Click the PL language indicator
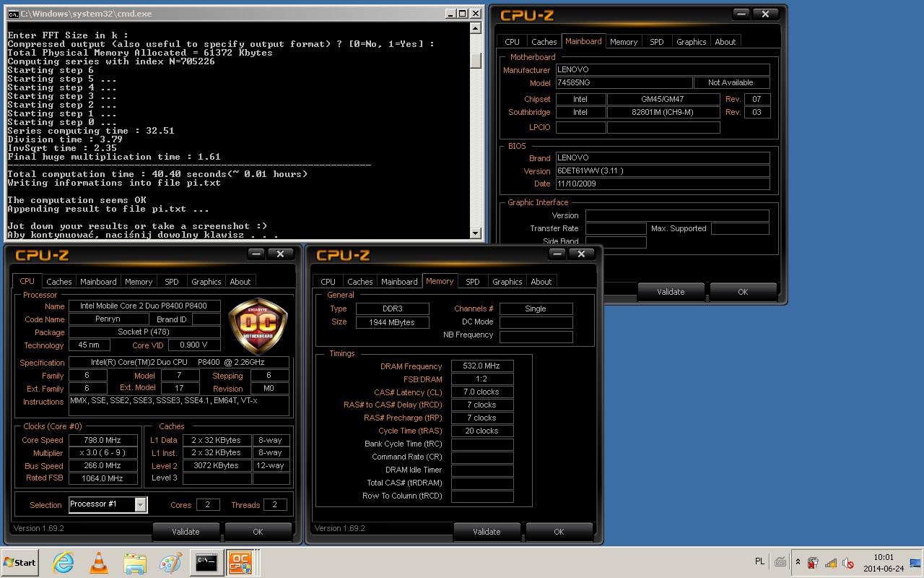The image size is (924, 578). pos(760,561)
